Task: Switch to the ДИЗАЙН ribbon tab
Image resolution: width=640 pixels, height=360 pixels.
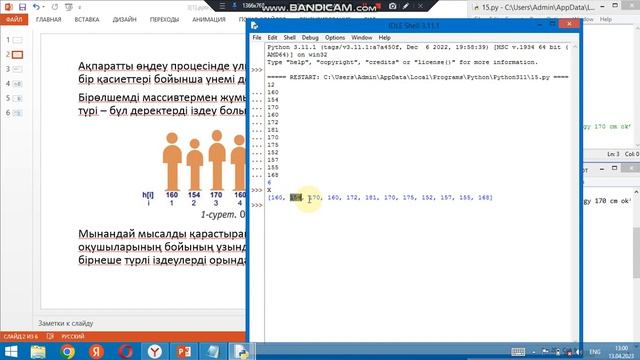Action: [124, 20]
